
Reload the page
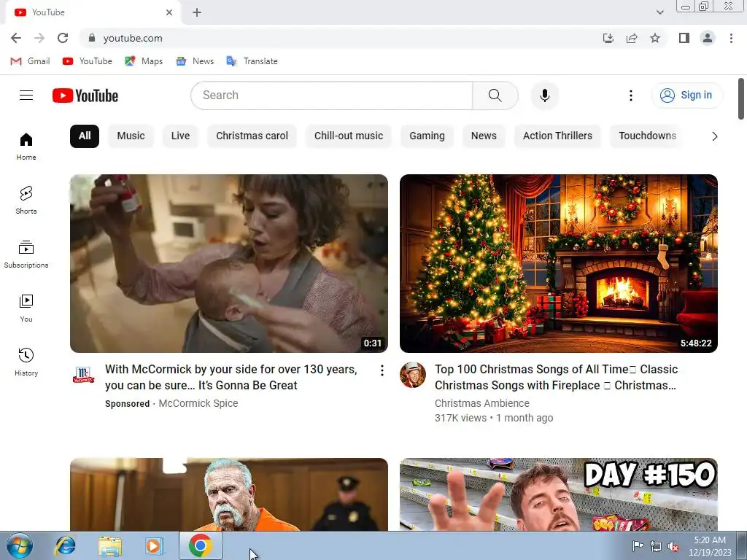tap(63, 38)
